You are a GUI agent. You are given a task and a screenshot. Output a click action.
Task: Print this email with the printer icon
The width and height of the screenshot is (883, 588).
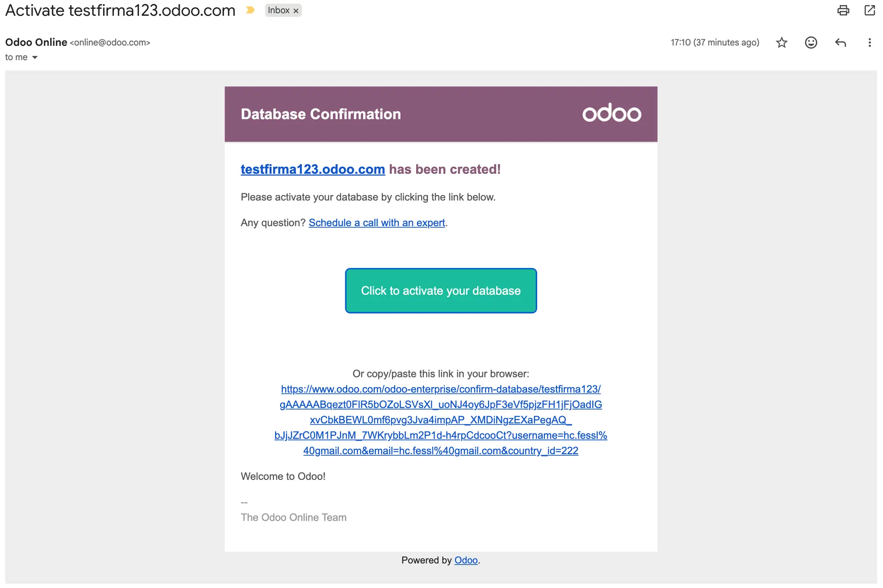843,10
